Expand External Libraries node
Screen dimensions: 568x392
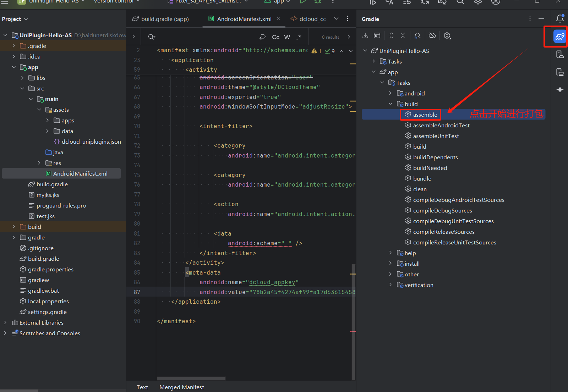pyautogui.click(x=5, y=322)
